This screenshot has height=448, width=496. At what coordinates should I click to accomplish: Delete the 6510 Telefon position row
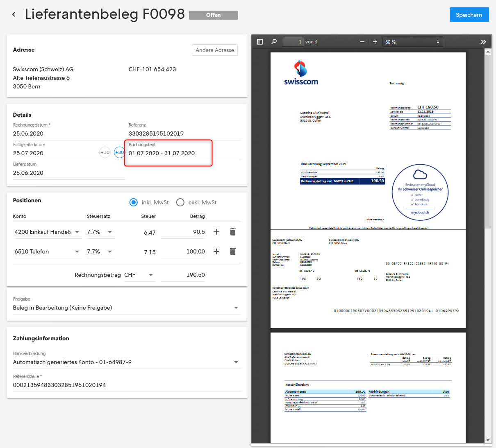[x=233, y=251]
